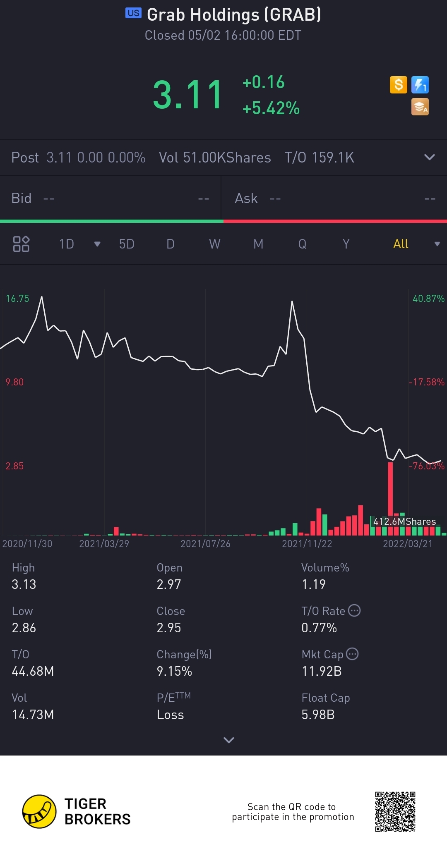The height and width of the screenshot is (868, 447).
Task: Tap the blue lightning bolt badge icon
Action: [420, 85]
